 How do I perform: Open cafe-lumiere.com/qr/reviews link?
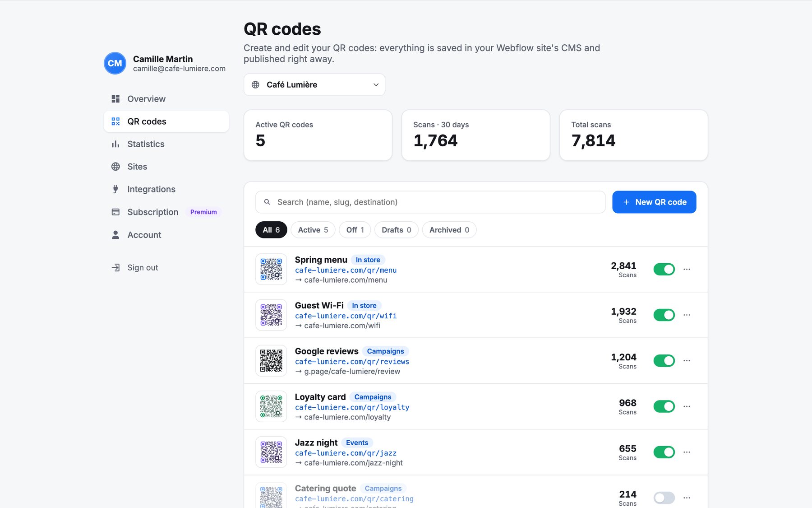352,362
